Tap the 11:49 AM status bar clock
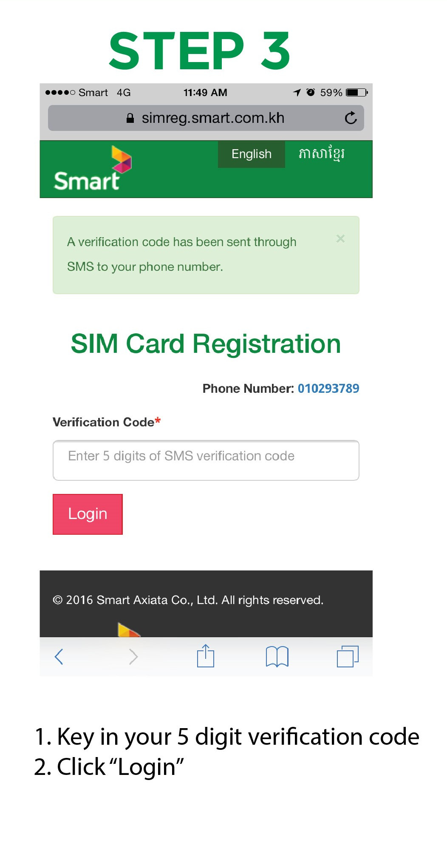 click(205, 93)
